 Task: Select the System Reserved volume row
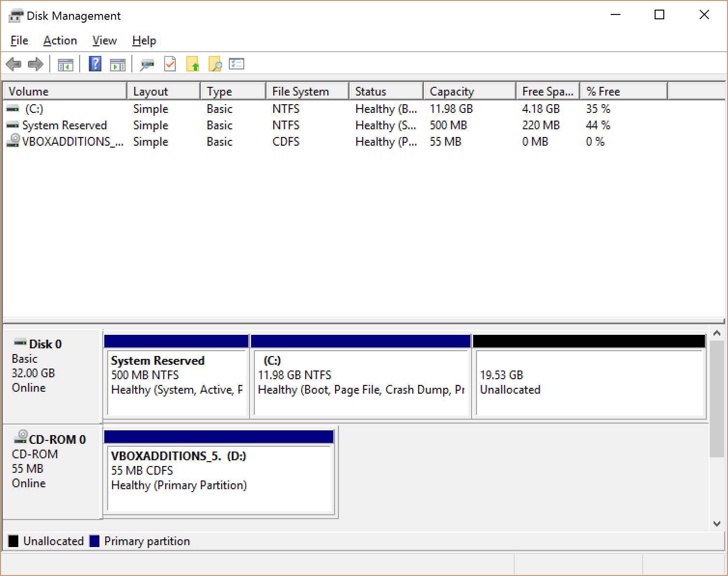click(64, 125)
